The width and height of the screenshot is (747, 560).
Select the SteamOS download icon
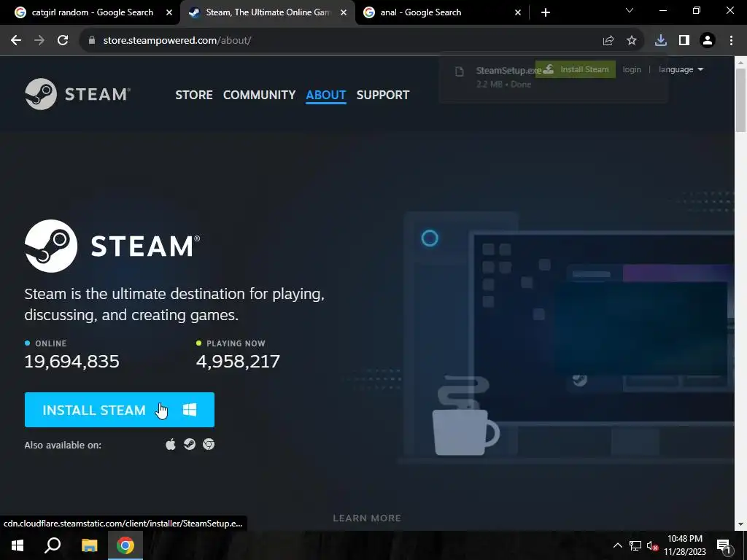point(190,444)
